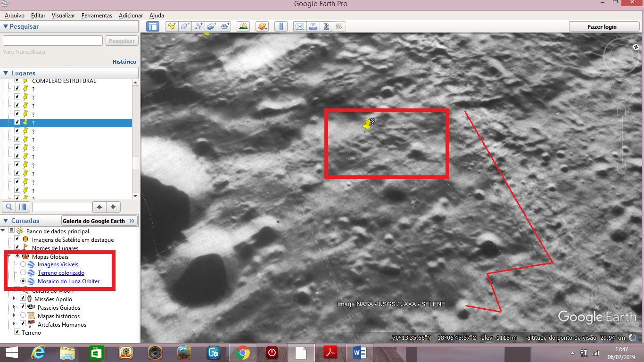Open the layer transparency control under Lugares
Image resolution: width=644 pixels, height=362 pixels.
point(23,206)
